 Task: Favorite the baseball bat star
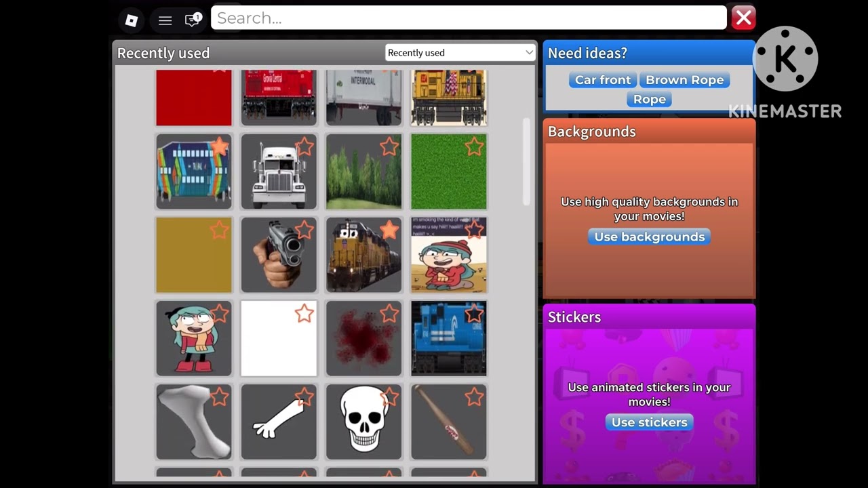tap(474, 396)
